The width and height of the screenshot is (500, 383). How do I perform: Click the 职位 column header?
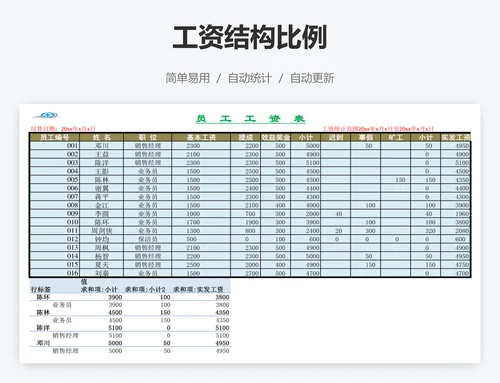[148, 137]
